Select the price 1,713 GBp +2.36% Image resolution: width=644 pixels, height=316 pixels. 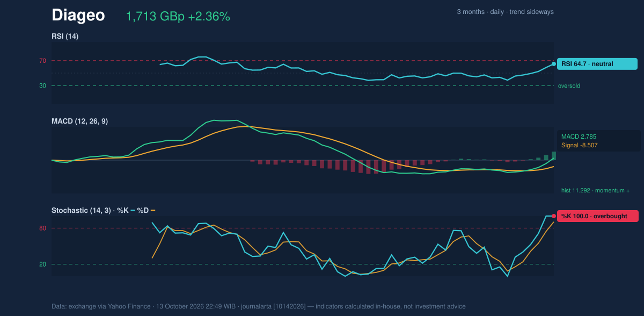click(178, 17)
